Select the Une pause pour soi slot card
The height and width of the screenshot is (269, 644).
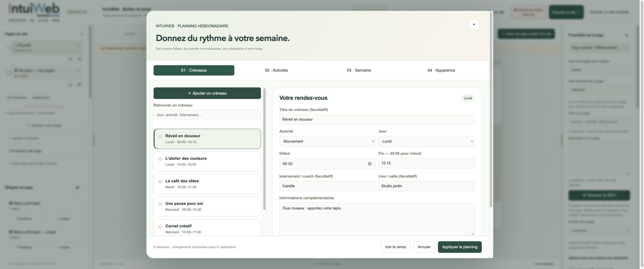coord(207,206)
